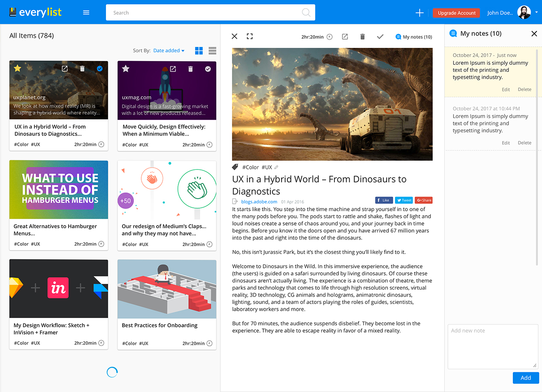Tweet the article

(x=404, y=200)
